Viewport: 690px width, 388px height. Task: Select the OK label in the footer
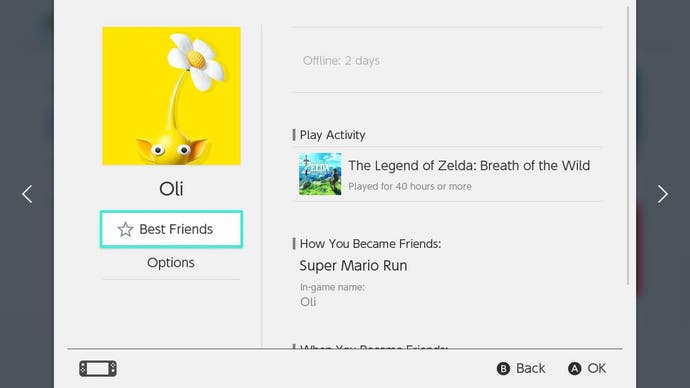point(597,368)
